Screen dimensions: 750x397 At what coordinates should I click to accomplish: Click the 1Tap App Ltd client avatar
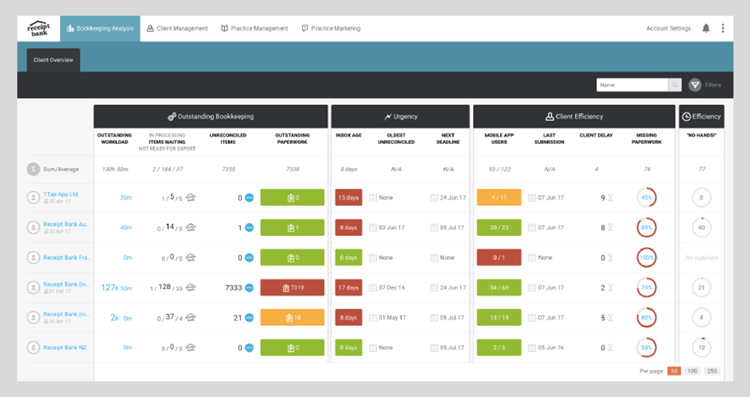coord(33,198)
